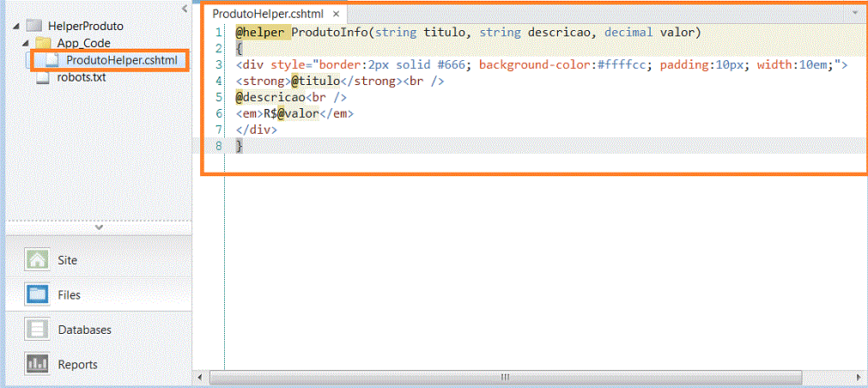This screenshot has height=388, width=868.
Task: Select the HelperProduto project label
Action: pyautogui.click(x=85, y=26)
